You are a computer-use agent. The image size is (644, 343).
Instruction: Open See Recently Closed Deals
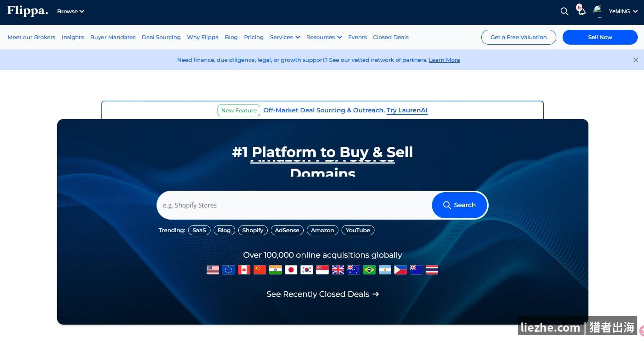point(323,294)
